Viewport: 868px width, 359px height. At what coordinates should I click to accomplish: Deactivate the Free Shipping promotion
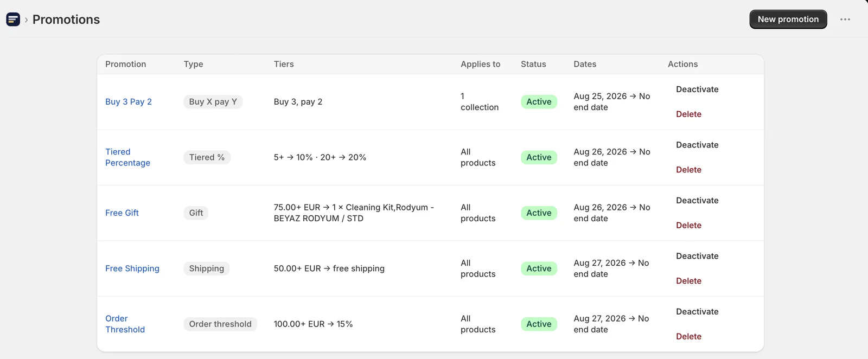[697, 257]
